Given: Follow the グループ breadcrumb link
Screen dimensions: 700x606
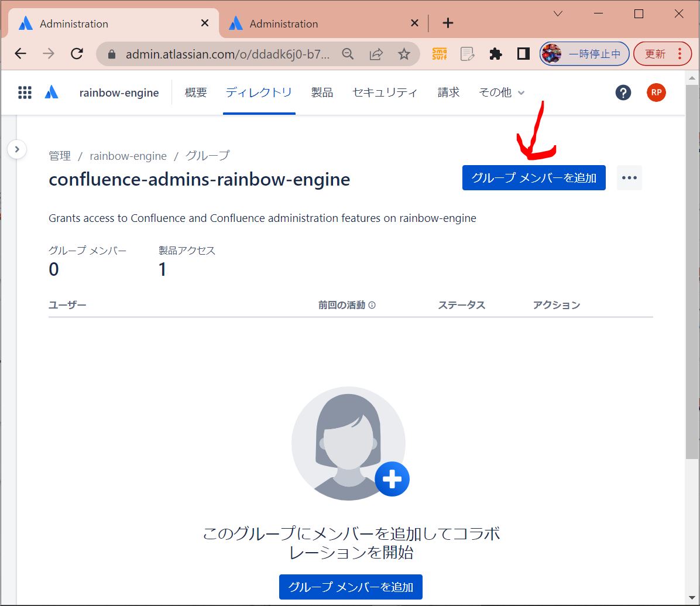Looking at the screenshot, I should tap(207, 156).
